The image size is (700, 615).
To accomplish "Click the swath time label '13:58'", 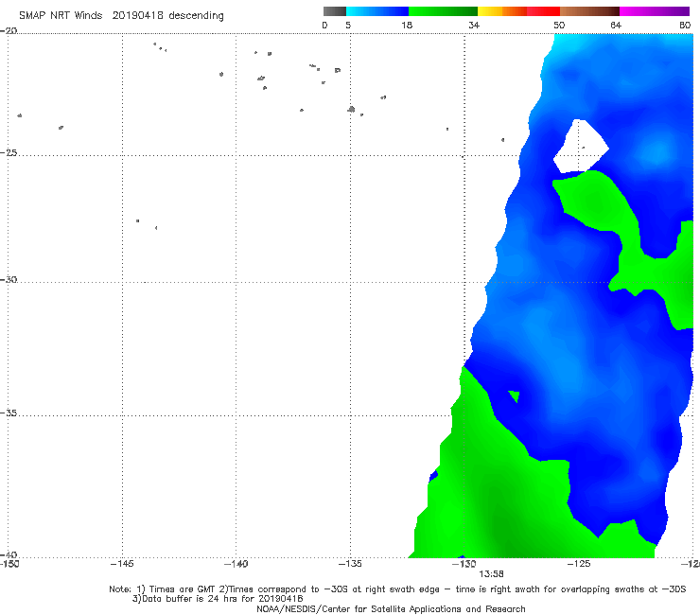I will (x=491, y=574).
